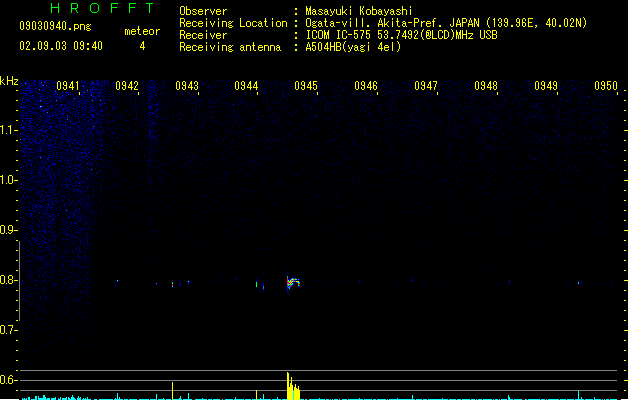Click the 0944 time marker

(x=246, y=86)
